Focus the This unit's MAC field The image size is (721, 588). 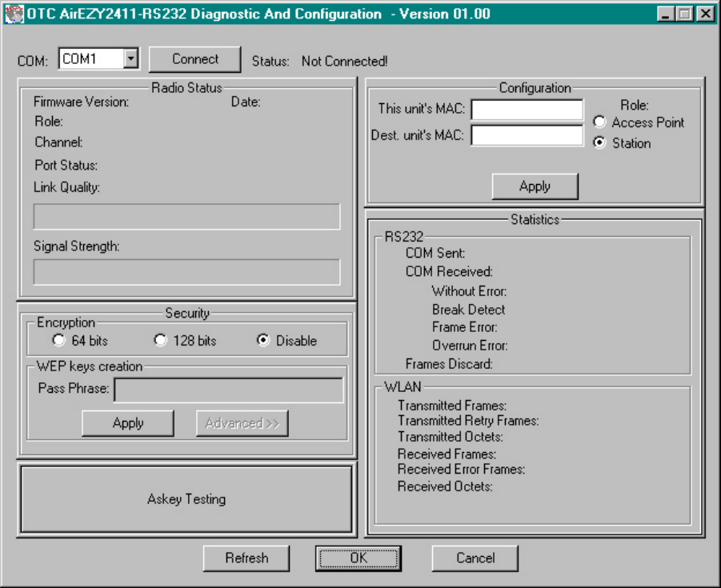tap(527, 110)
